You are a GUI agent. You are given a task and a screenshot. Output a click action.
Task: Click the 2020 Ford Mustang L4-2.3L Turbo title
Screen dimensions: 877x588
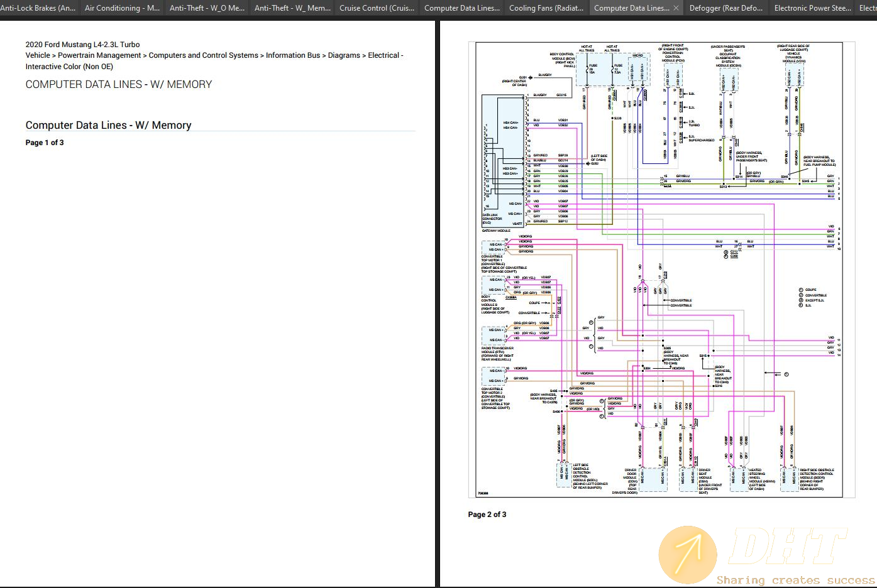tap(82, 45)
